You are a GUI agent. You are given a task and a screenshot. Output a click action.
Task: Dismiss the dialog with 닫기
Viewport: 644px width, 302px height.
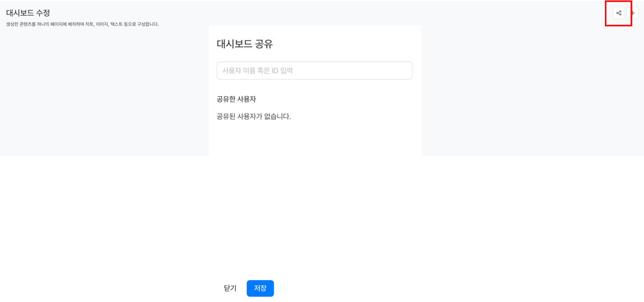(230, 288)
